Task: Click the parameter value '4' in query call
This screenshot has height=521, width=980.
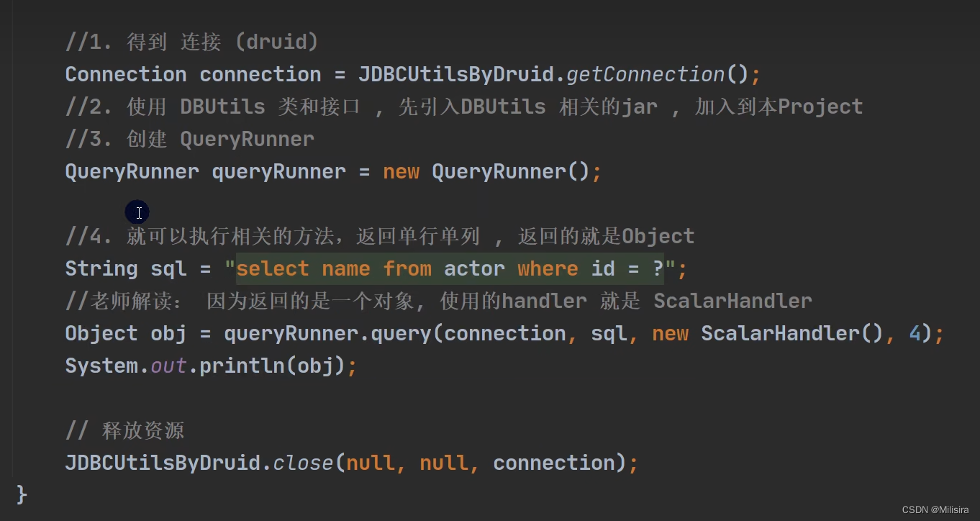Action: (x=915, y=334)
